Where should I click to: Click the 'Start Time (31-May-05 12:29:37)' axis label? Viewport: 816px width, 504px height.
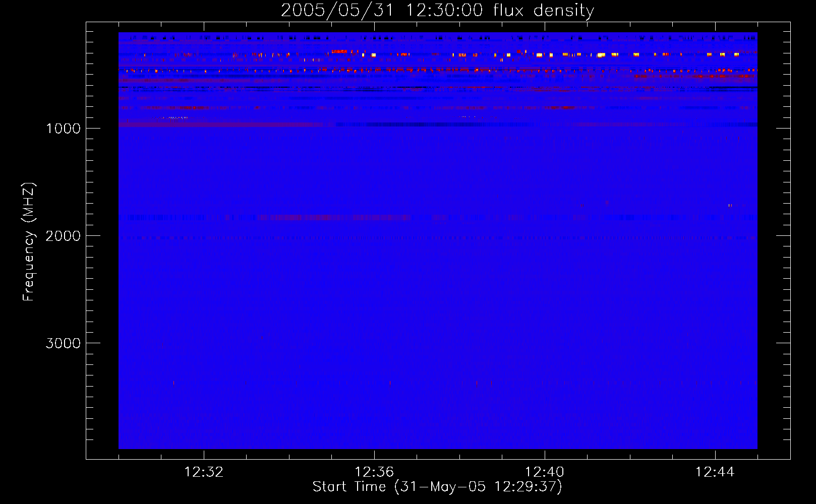[x=437, y=487]
